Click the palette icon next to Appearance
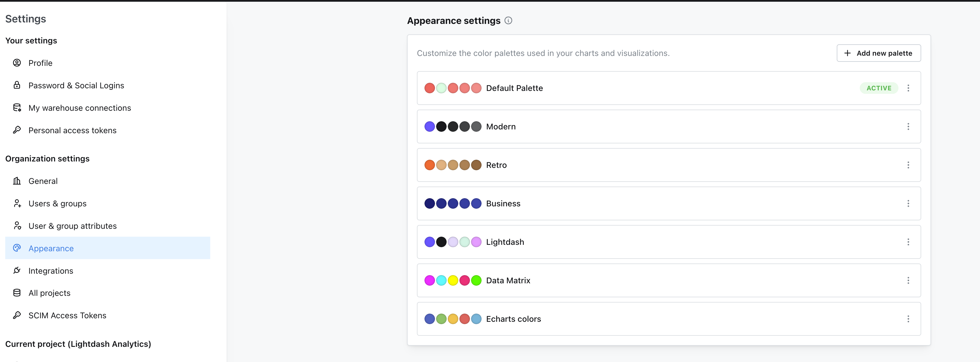The image size is (980, 362). tap(17, 248)
